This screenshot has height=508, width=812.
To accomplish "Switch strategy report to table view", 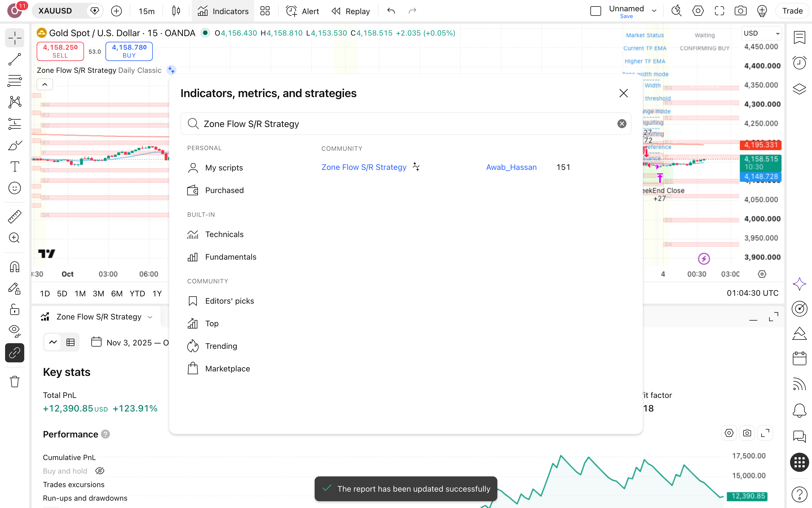I will (70, 342).
